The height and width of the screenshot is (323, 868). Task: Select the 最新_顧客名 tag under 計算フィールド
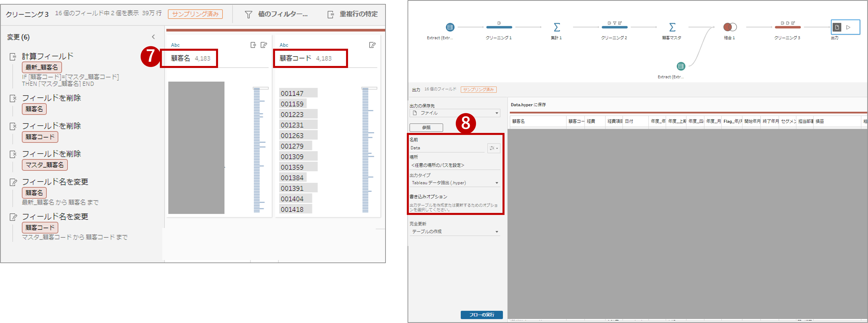point(42,67)
